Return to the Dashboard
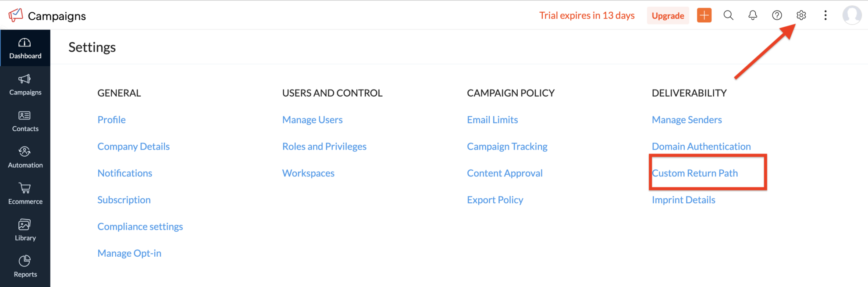Screen dimensions: 868x287 (25, 48)
